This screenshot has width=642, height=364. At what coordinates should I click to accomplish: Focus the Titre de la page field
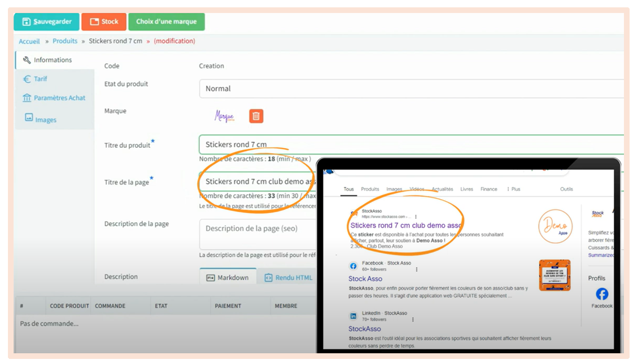(257, 182)
